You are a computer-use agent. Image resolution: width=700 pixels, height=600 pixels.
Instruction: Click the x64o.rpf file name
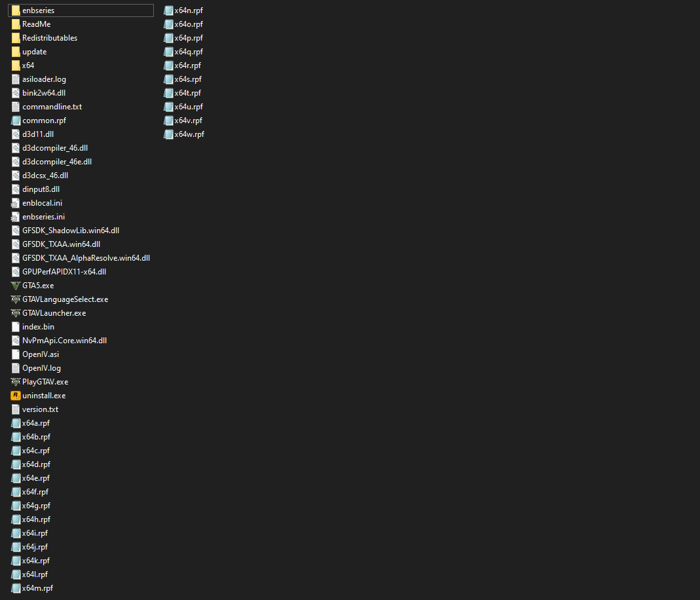tap(189, 24)
